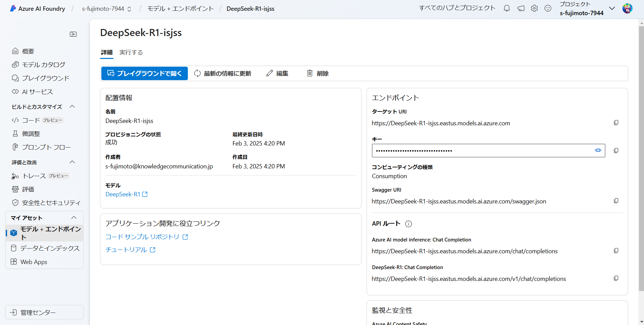
Task: Click the プレイグラウンド sidebar icon
Action: click(x=15, y=78)
